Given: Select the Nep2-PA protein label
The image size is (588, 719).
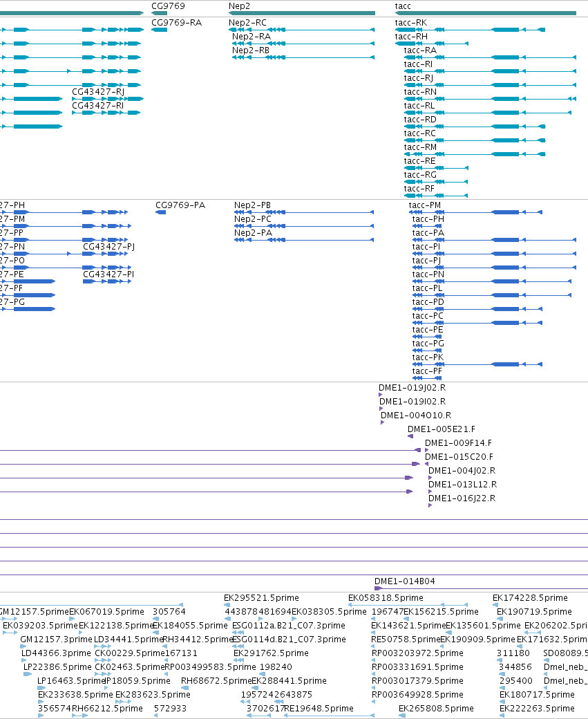Looking at the screenshot, I should pos(253,232).
